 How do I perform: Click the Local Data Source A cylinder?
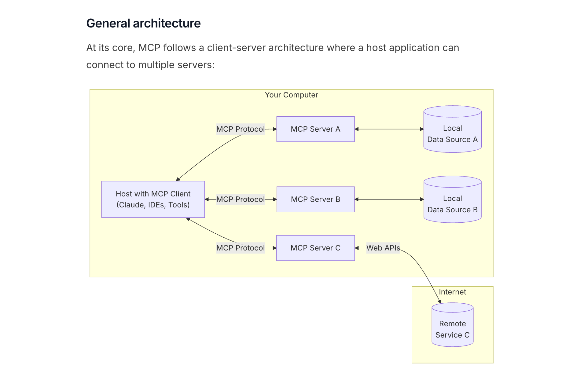[452, 134]
